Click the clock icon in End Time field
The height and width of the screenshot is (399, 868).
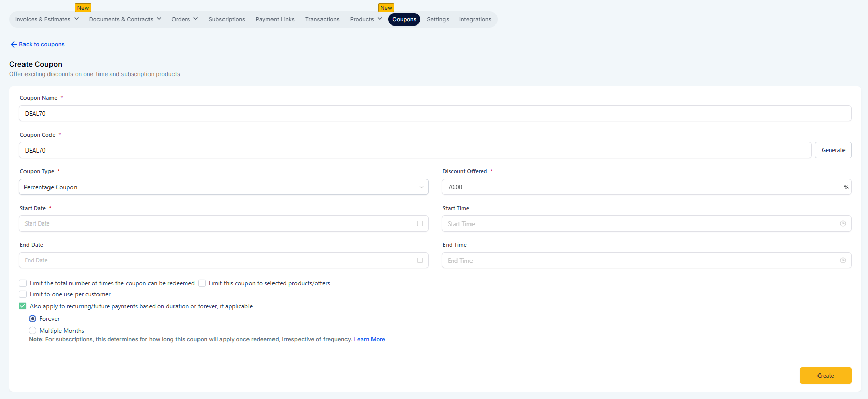point(843,260)
